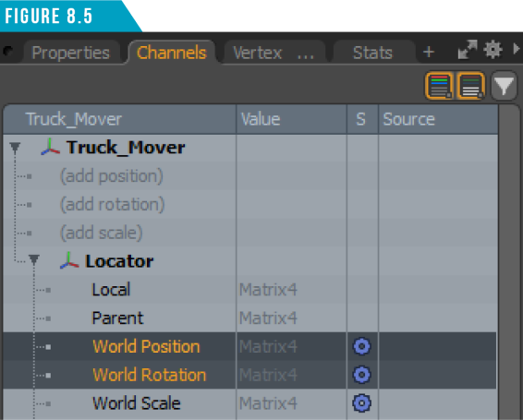Image resolution: width=523 pixels, height=420 pixels.
Task: Toggle the second channel list view button
Action: [471, 86]
